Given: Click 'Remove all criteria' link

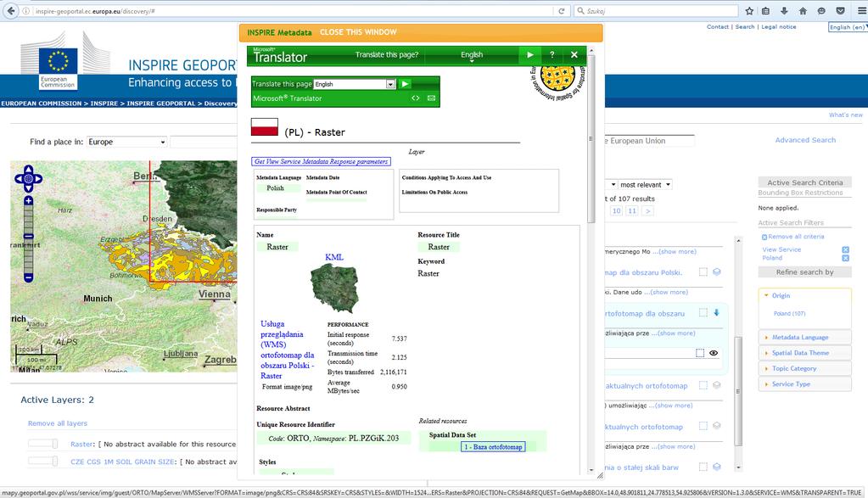Looking at the screenshot, I should (796, 236).
